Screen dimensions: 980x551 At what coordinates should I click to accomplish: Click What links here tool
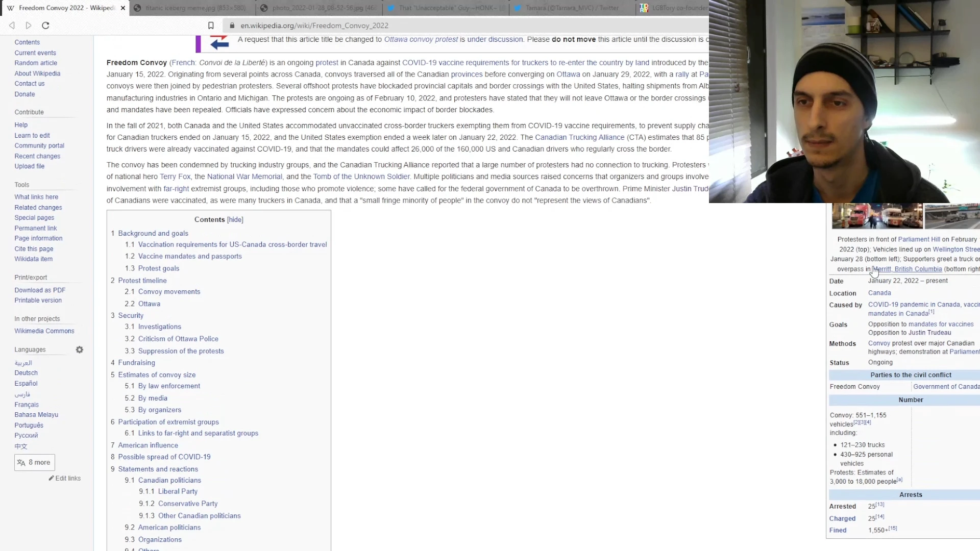tap(36, 197)
